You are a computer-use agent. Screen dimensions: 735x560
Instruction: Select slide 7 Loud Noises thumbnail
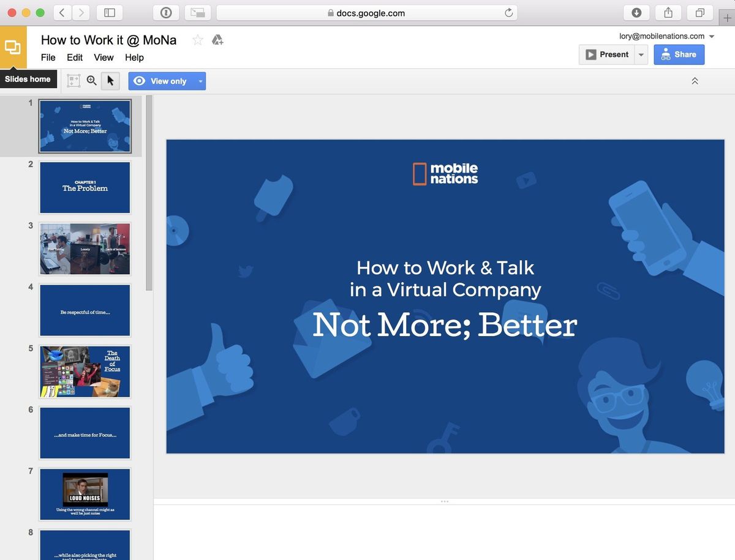point(85,494)
